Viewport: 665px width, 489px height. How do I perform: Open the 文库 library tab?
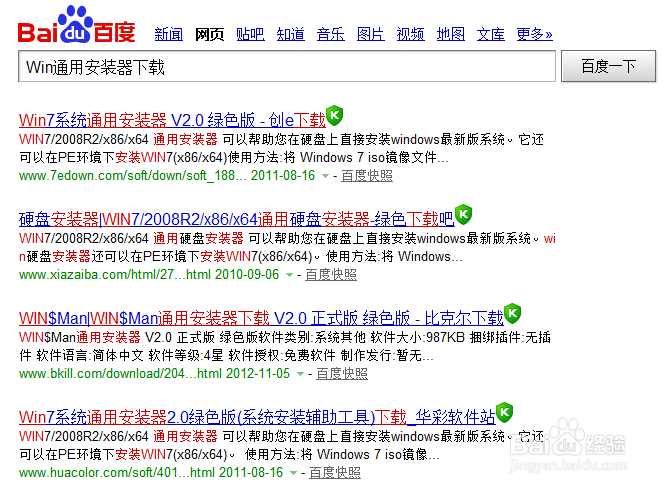coord(491,34)
